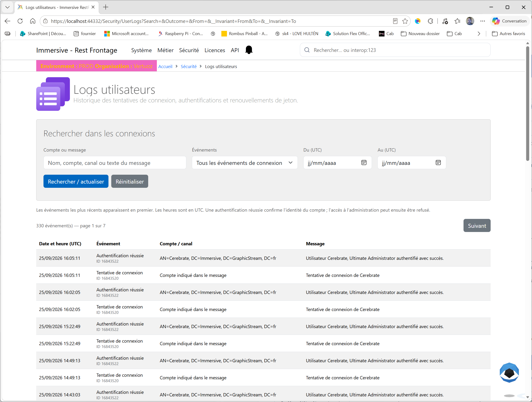The width and height of the screenshot is (532, 402).
Task: Click the page vertical scrollbar thumb
Action: click(x=527, y=103)
